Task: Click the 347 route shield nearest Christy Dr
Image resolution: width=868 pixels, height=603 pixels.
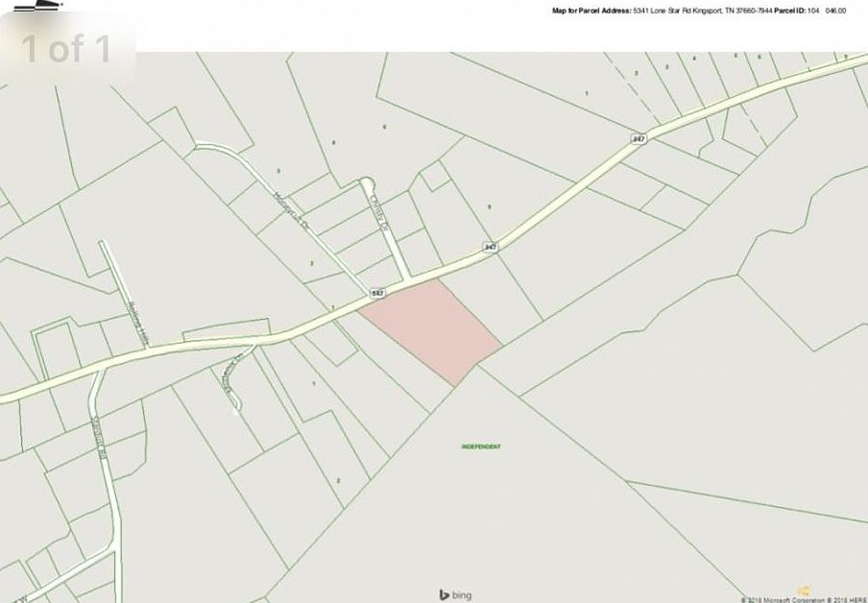Action: pos(490,247)
